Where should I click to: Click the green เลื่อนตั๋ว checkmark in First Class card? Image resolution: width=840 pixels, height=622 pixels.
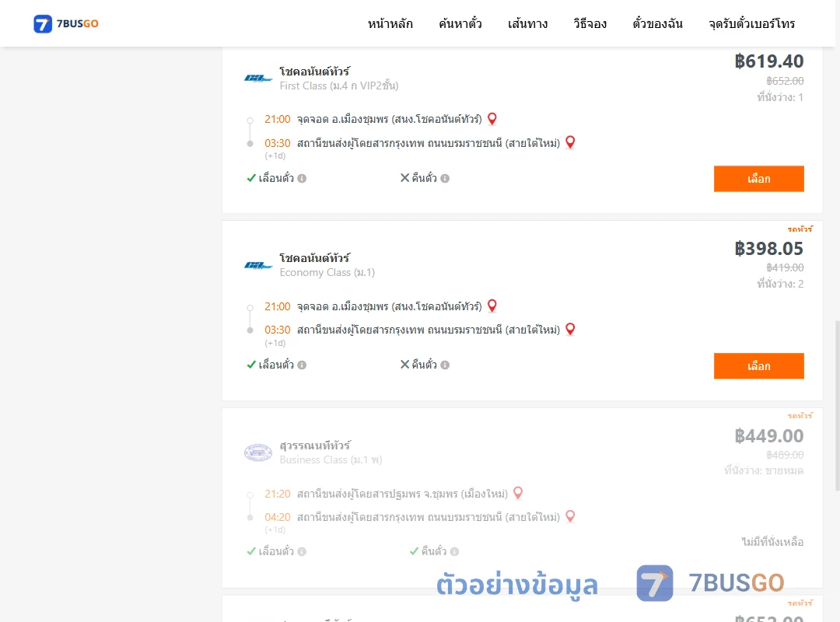tap(250, 178)
